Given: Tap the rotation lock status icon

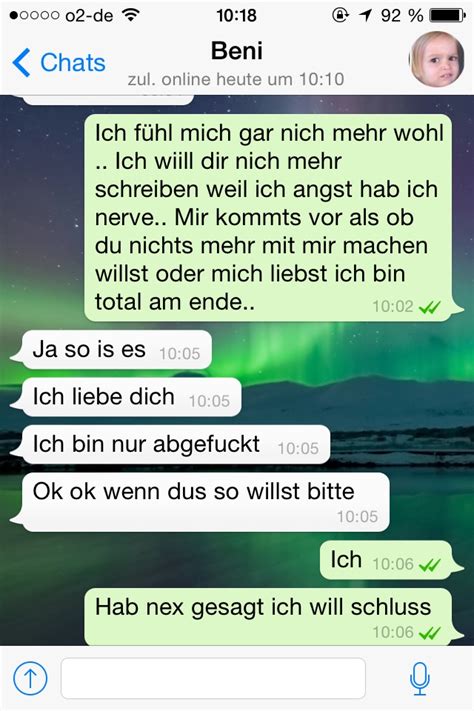Looking at the screenshot, I should click(x=340, y=15).
